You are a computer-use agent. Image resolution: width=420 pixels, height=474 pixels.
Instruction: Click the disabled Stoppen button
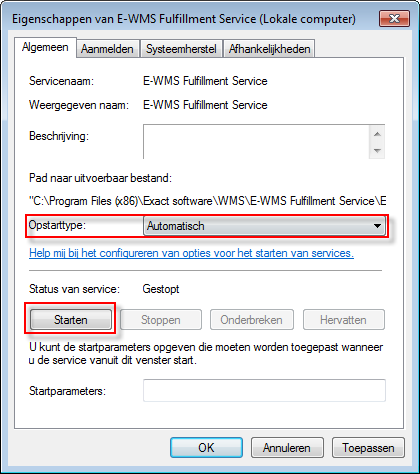[161, 320]
